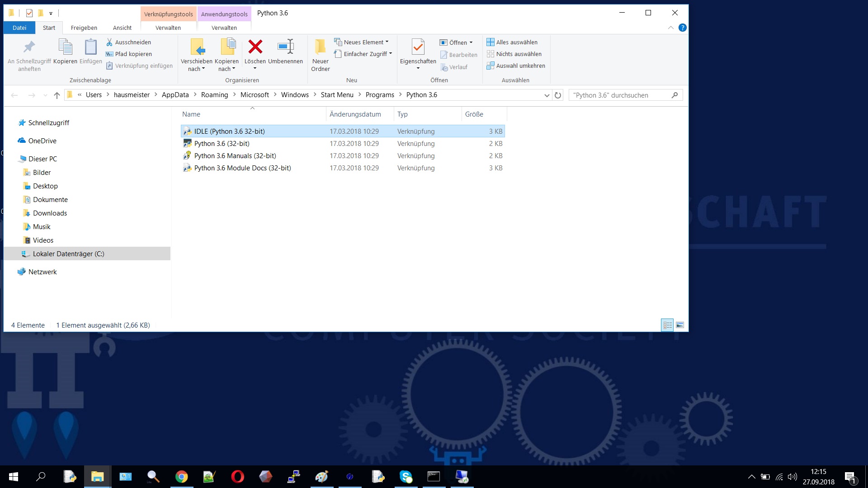Viewport: 868px width, 488px height.
Task: Click Pfad kopieren
Action: click(129, 54)
